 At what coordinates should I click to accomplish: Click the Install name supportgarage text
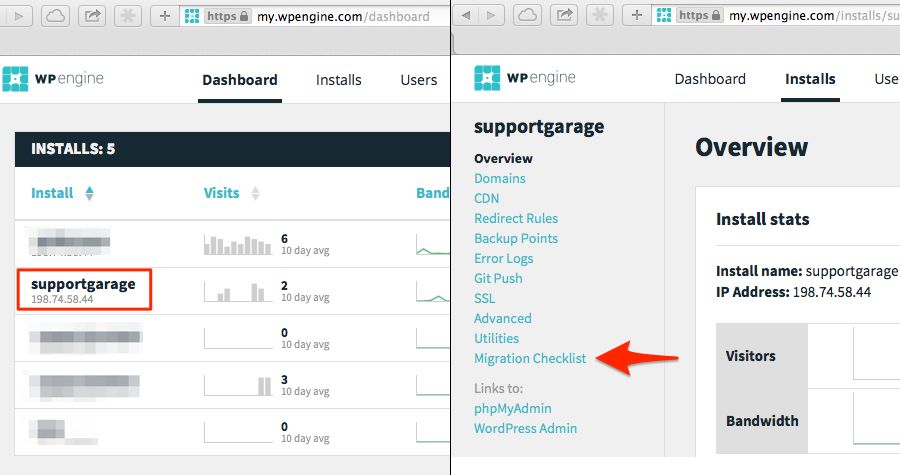click(851, 271)
